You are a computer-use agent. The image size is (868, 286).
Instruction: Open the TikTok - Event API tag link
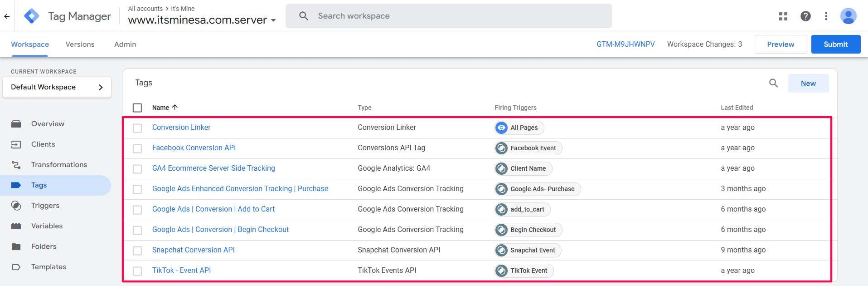[x=181, y=271]
